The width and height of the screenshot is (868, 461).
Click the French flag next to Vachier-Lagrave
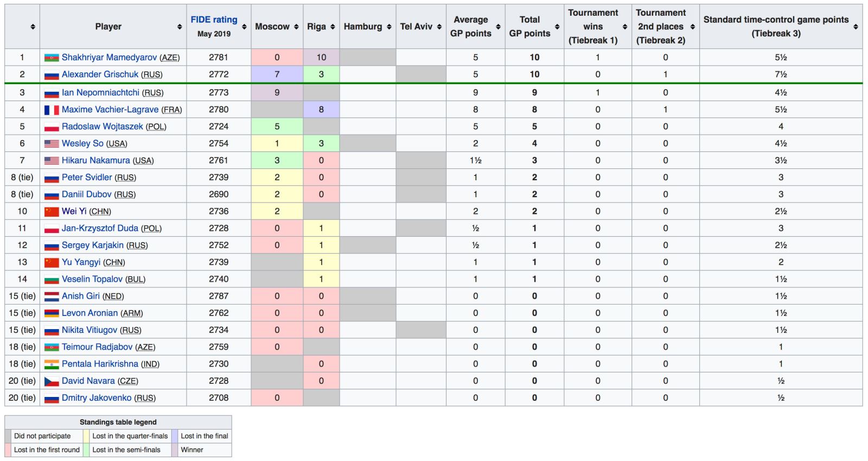(x=52, y=110)
